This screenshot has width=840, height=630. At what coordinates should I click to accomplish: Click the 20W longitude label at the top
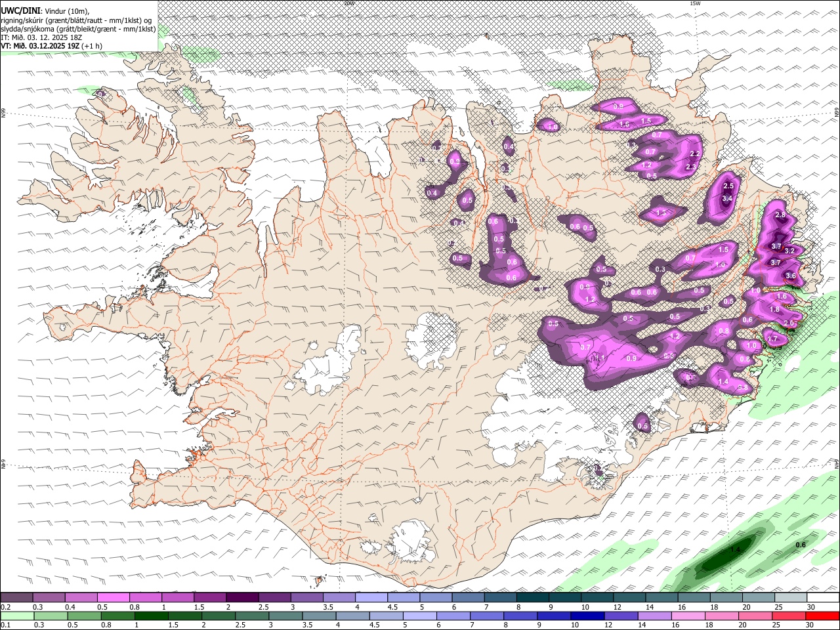[349, 3]
